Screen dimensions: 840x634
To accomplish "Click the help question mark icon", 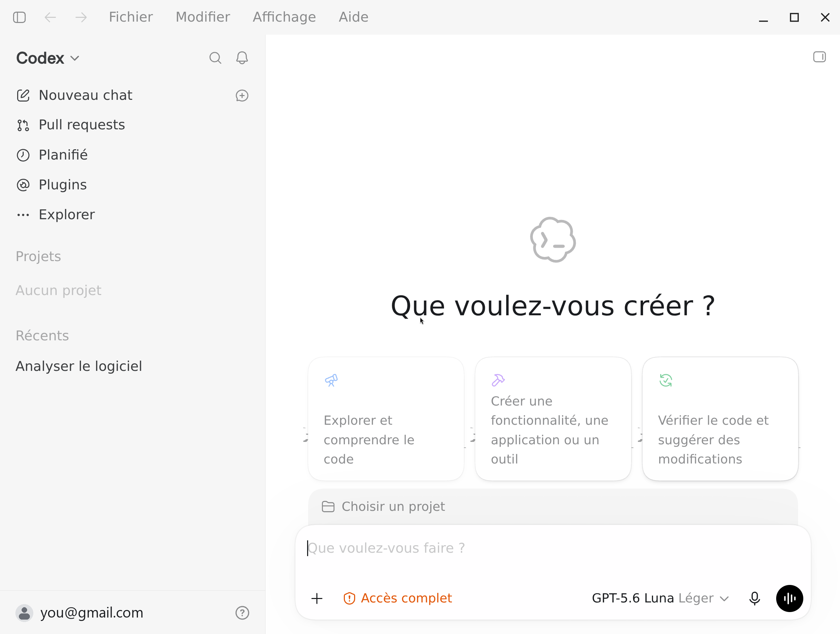I will point(242,613).
